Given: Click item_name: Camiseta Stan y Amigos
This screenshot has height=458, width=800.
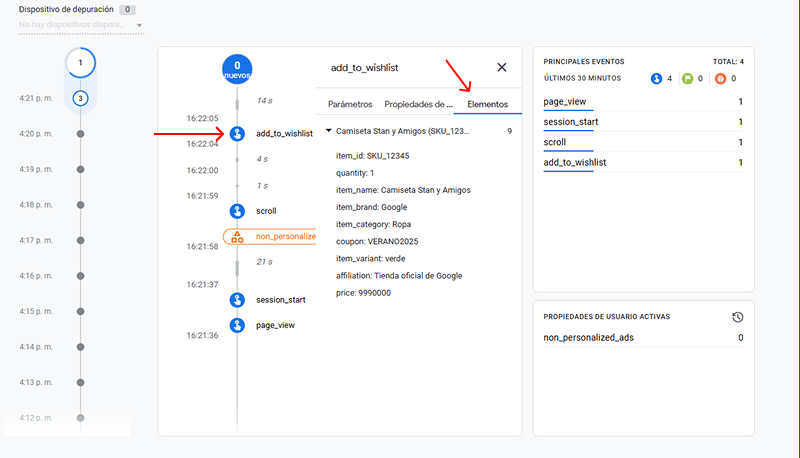Looking at the screenshot, I should 403,190.
